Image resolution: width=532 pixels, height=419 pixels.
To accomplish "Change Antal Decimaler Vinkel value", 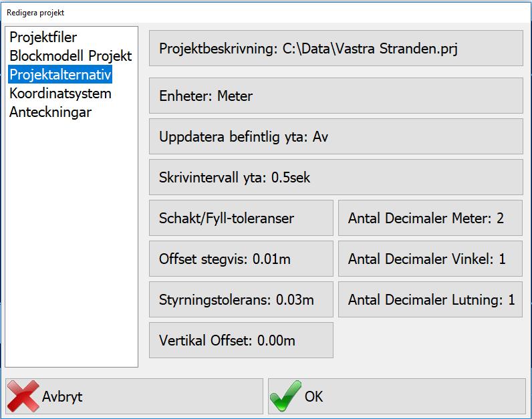I will 430,259.
